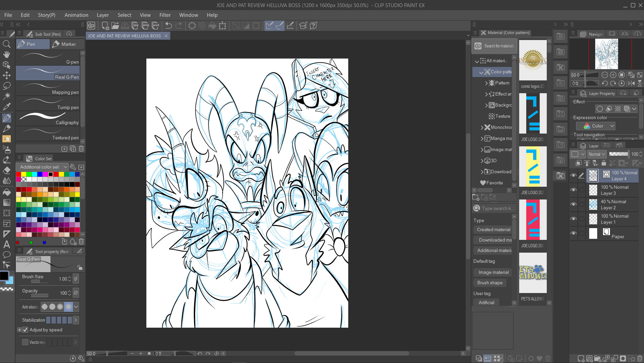Select the Calligraphy pen preset
This screenshot has height=363, width=644.
48,118
